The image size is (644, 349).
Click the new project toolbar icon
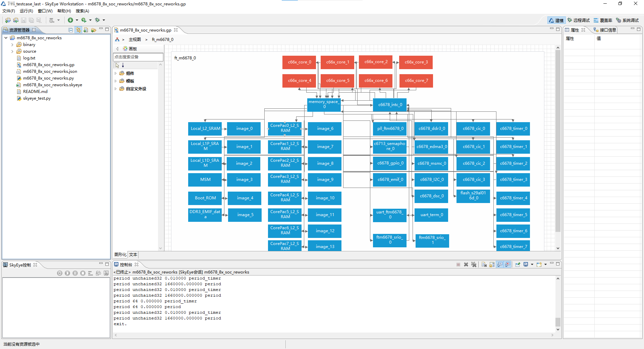pos(8,20)
